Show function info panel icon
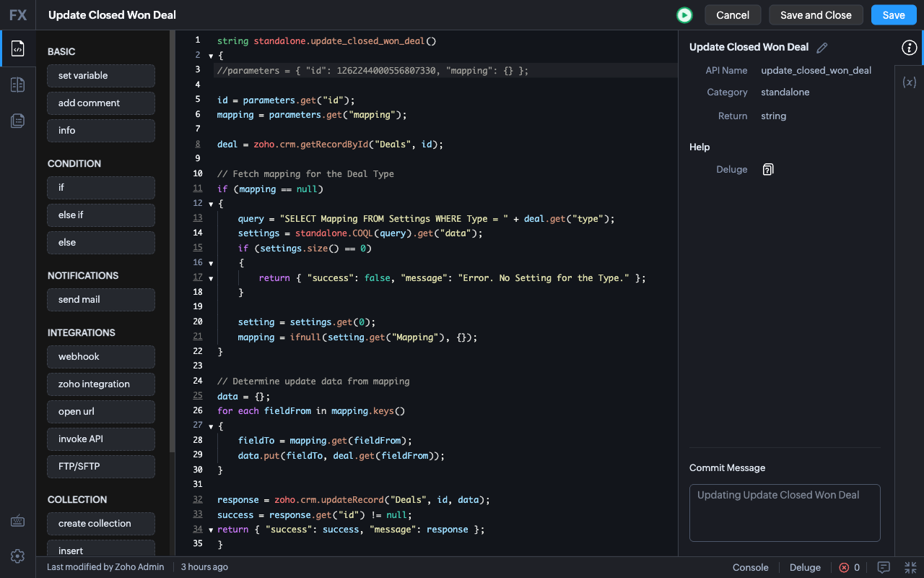 point(909,48)
